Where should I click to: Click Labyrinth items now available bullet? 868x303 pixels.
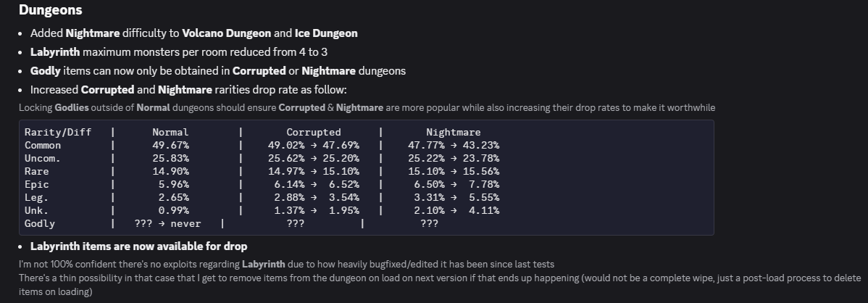tap(139, 246)
